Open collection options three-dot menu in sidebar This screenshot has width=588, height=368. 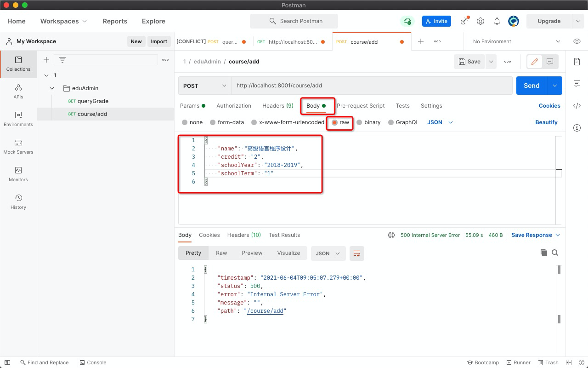[165, 60]
